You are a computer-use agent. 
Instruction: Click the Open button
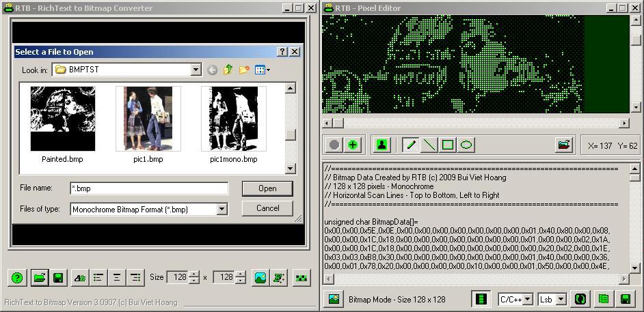click(x=267, y=188)
